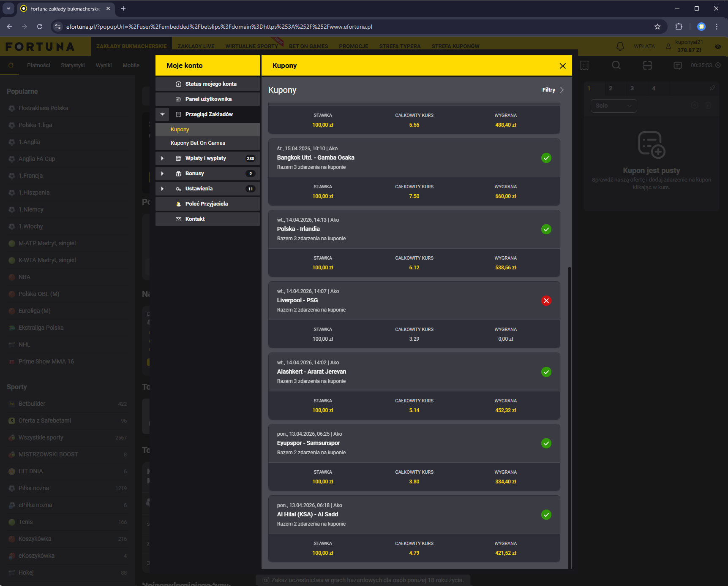Open Kupony Bet On Games
Image resolution: width=728 pixels, height=586 pixels.
(x=207, y=143)
